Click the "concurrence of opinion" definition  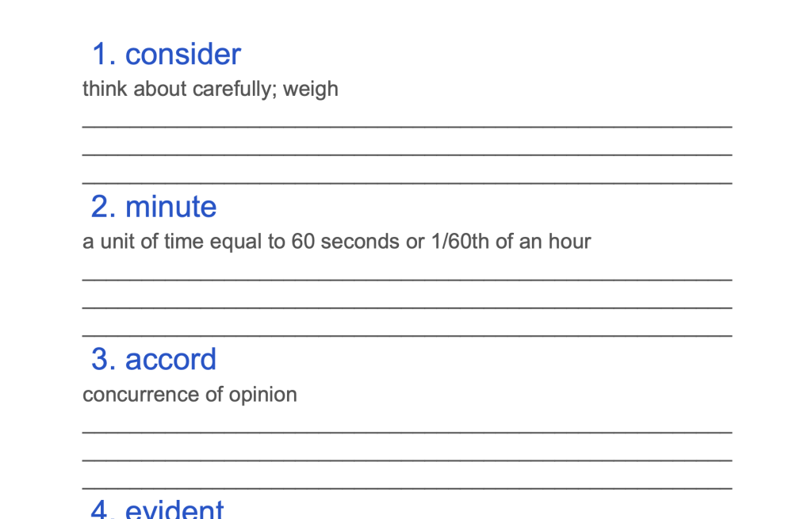(190, 395)
